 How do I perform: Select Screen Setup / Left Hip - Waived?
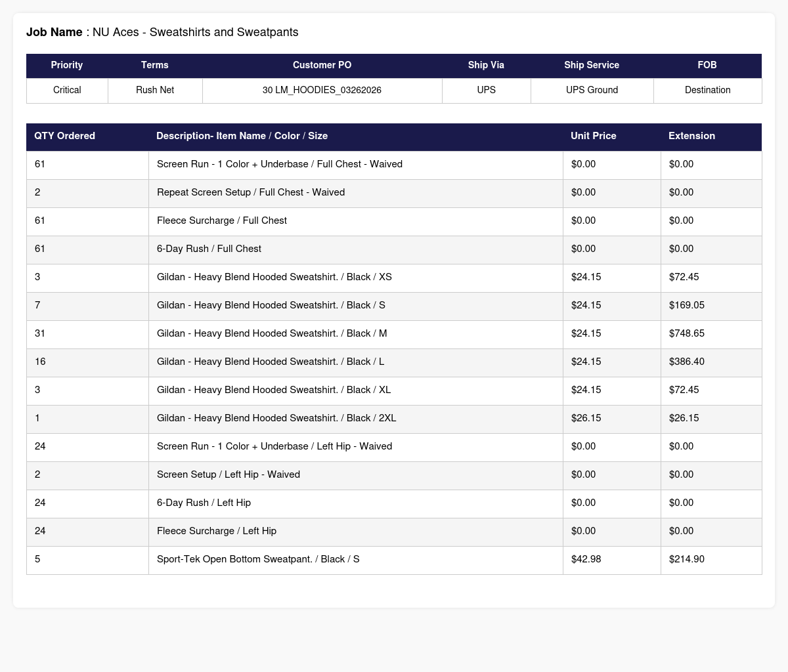[394, 474]
